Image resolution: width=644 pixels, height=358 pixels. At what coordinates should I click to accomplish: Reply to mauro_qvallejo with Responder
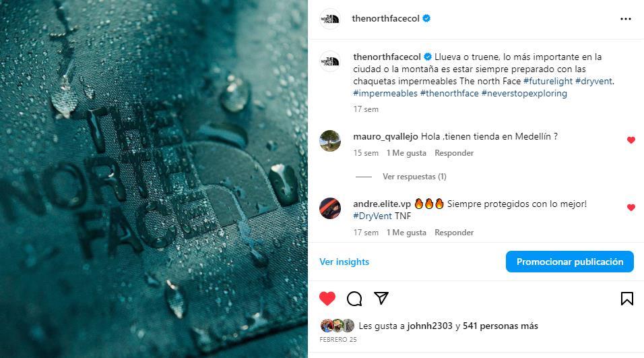pos(454,153)
